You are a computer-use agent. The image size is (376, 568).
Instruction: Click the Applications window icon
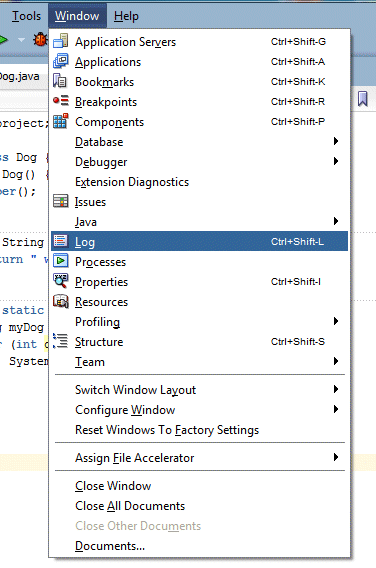pyautogui.click(x=60, y=61)
